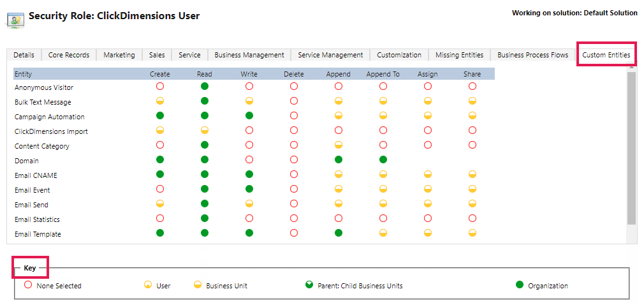Viewport: 644px width, 303px height.
Task: Toggle Assign privilege for ClickDimensions Import
Action: [428, 130]
